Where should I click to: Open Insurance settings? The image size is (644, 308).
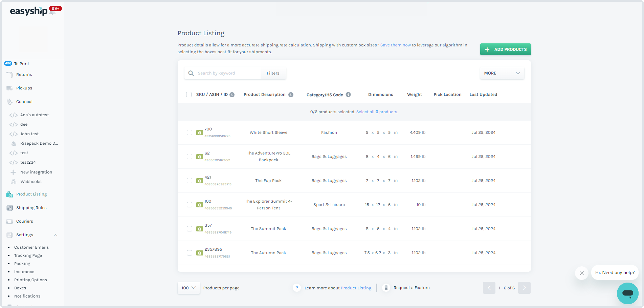[x=24, y=272]
